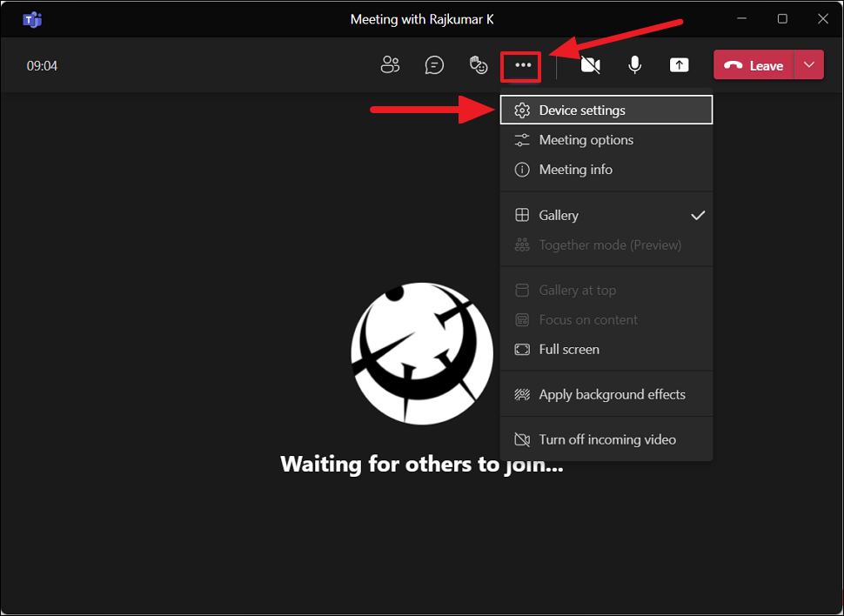Open Device settings from the menu

click(x=606, y=110)
